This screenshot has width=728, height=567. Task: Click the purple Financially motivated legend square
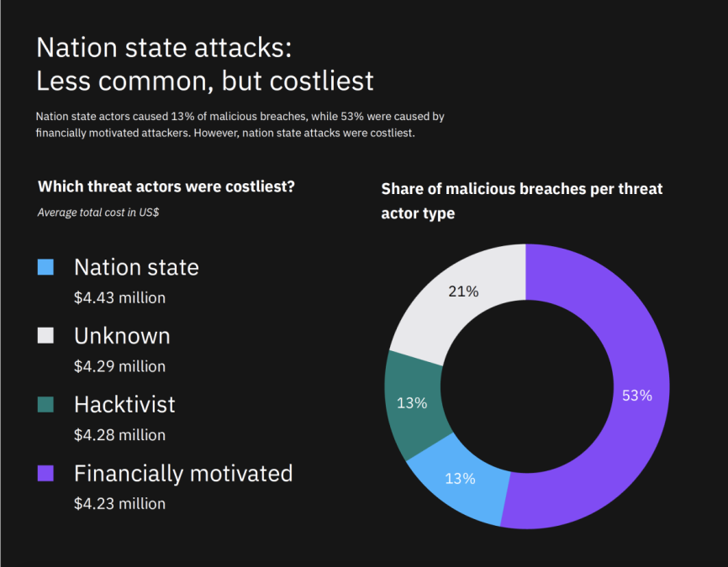[45, 473]
